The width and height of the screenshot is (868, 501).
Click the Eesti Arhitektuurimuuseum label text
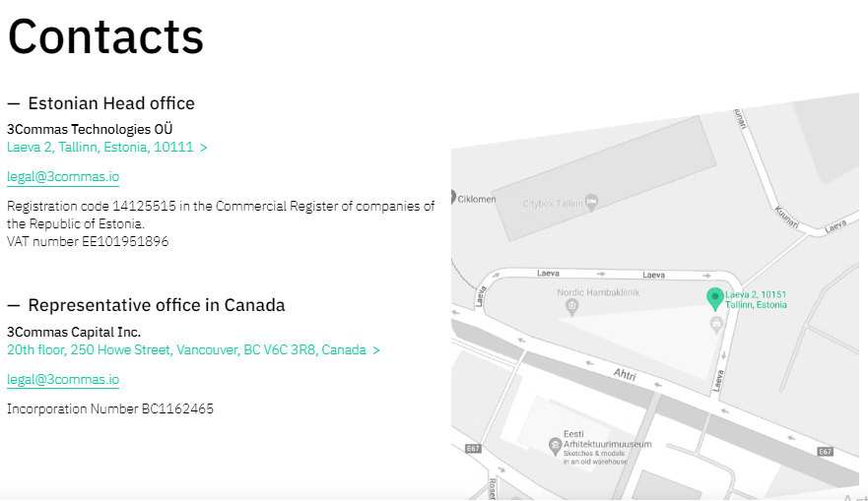pyautogui.click(x=607, y=439)
